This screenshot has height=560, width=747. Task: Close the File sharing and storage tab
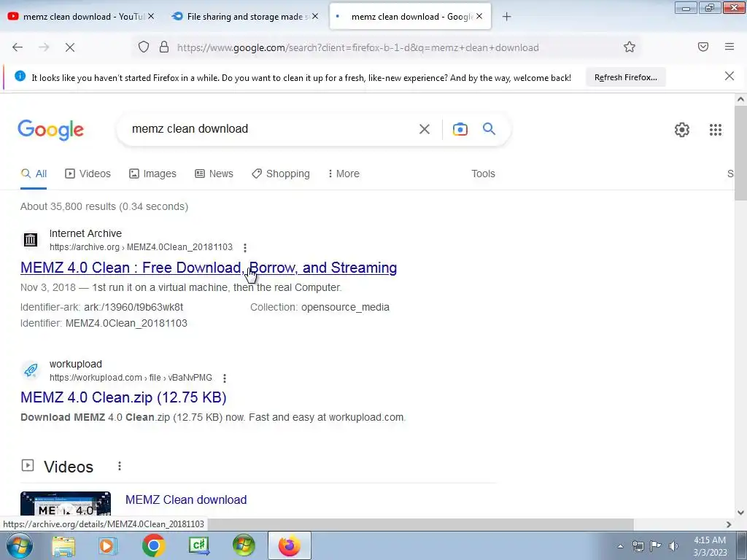click(315, 16)
